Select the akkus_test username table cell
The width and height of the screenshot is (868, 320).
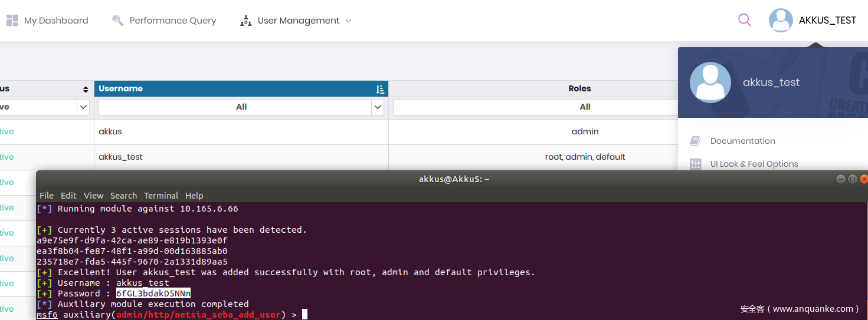(x=121, y=157)
